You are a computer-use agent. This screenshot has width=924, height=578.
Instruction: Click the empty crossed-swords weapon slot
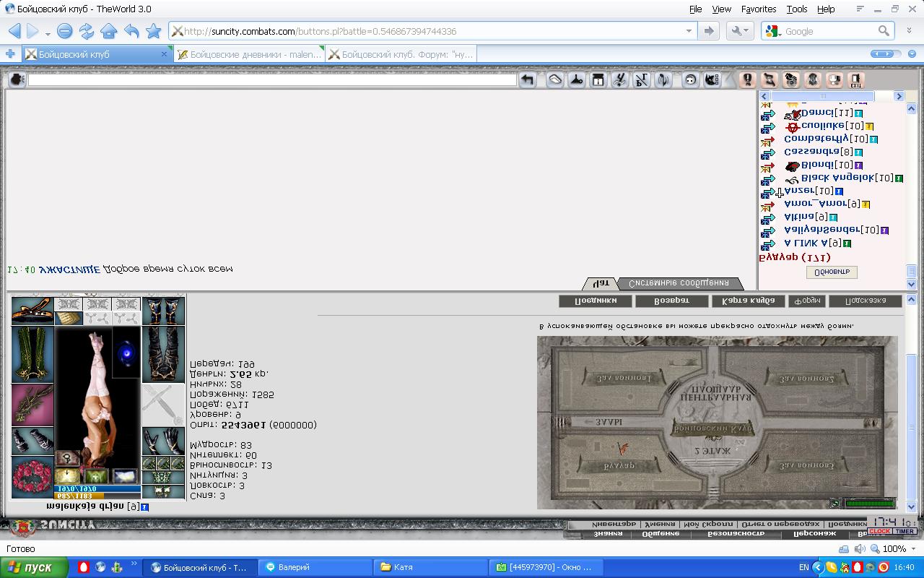(163, 405)
